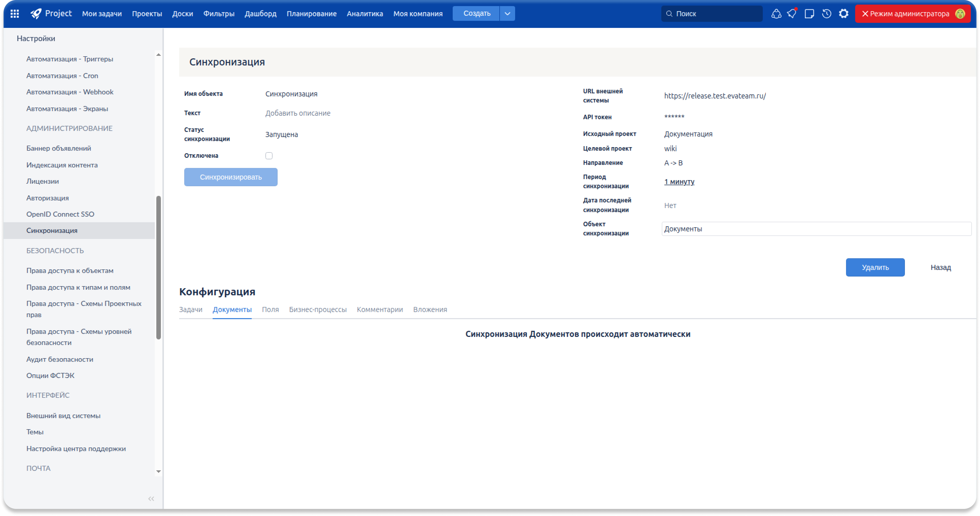Open the apps grid menu
This screenshot has height=516, width=980.
coord(14,14)
